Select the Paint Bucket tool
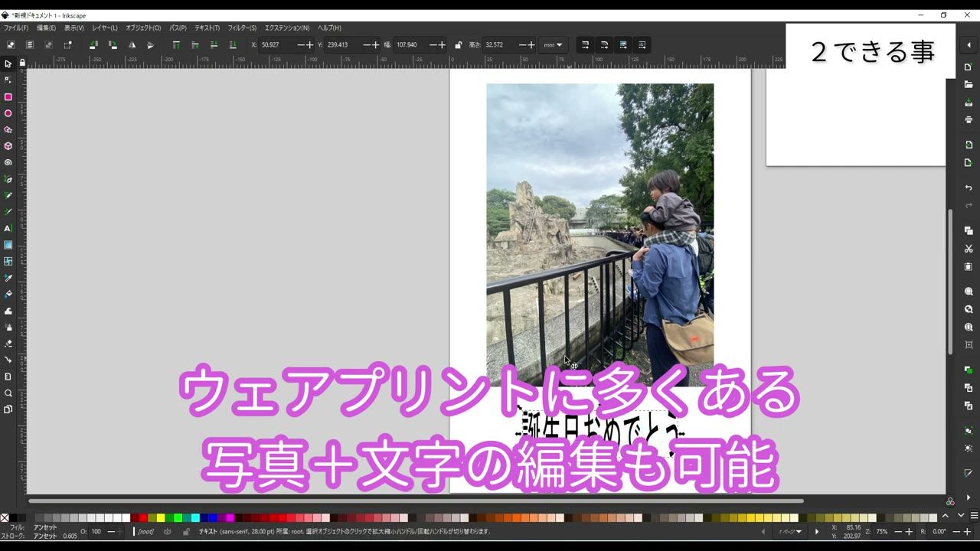 (x=8, y=294)
